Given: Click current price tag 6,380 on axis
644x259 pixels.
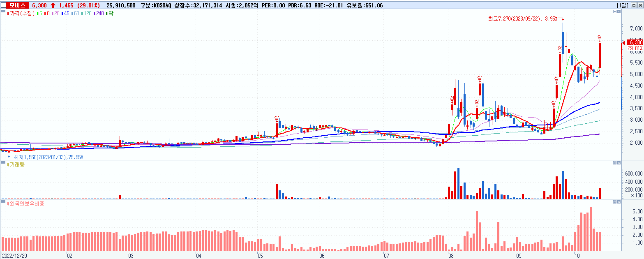Looking at the screenshot, I should coord(635,42).
